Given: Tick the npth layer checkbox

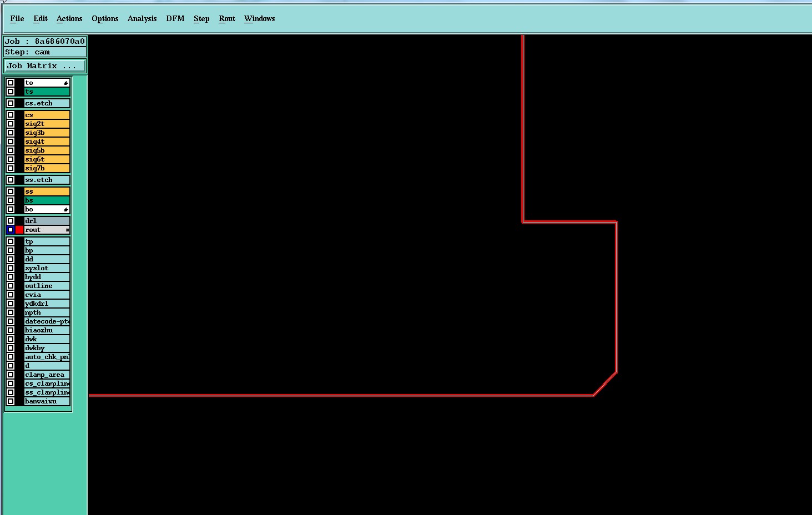Looking at the screenshot, I should pyautogui.click(x=11, y=312).
